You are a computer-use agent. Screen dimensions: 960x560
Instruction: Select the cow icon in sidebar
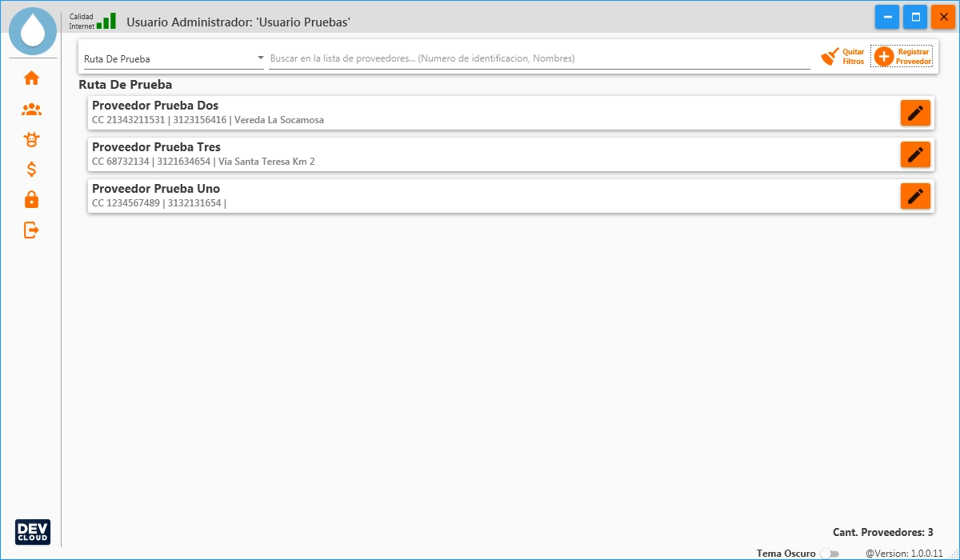point(31,140)
